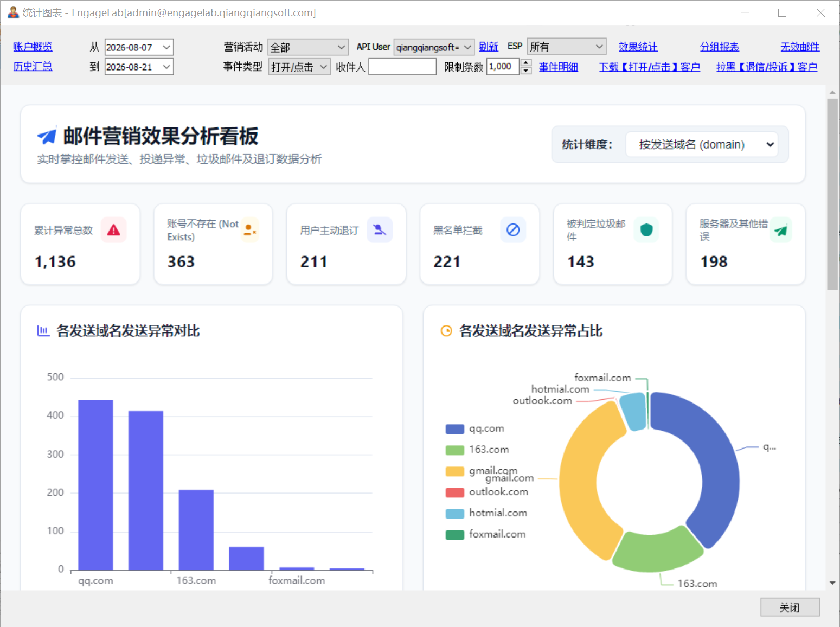Toggle the qq.com legend swatch
The width and height of the screenshot is (840, 627).
point(454,429)
